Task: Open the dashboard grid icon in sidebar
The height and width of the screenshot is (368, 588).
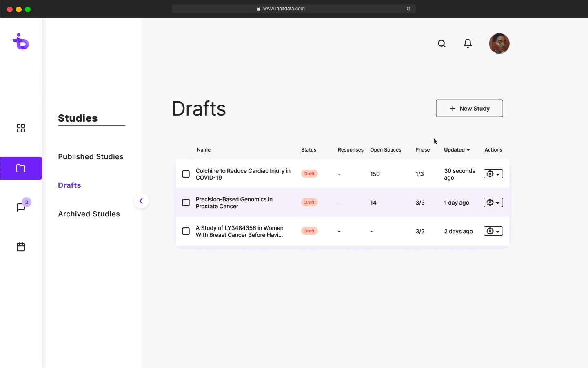Action: [21, 128]
